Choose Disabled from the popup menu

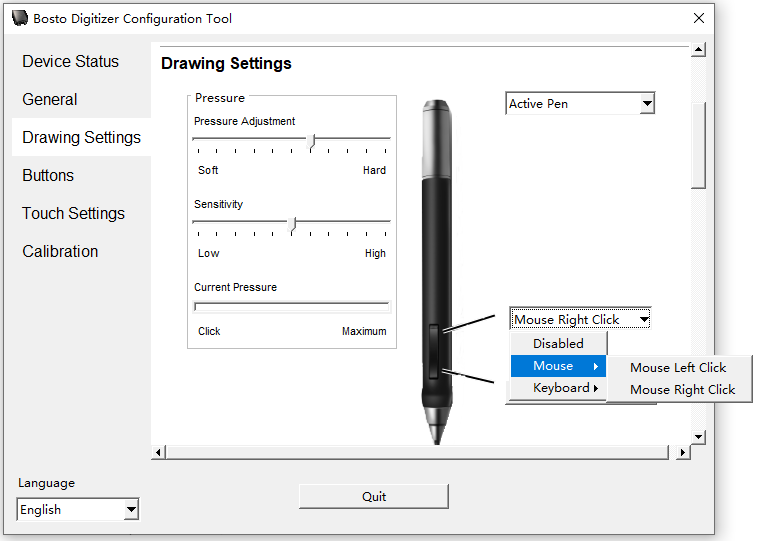point(558,343)
